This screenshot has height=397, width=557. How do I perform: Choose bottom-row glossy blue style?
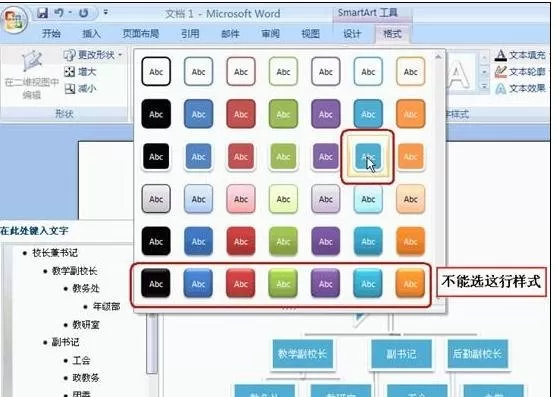(198, 283)
